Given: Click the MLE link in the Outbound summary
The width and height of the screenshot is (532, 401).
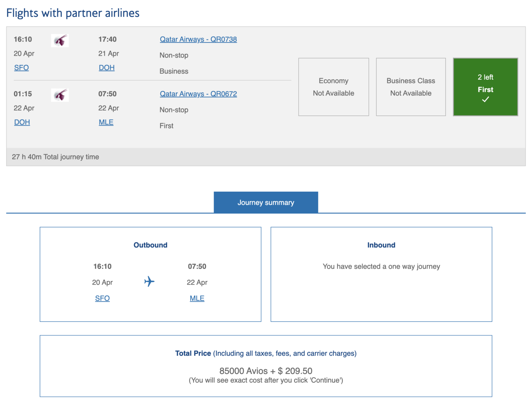Looking at the screenshot, I should tap(197, 298).
